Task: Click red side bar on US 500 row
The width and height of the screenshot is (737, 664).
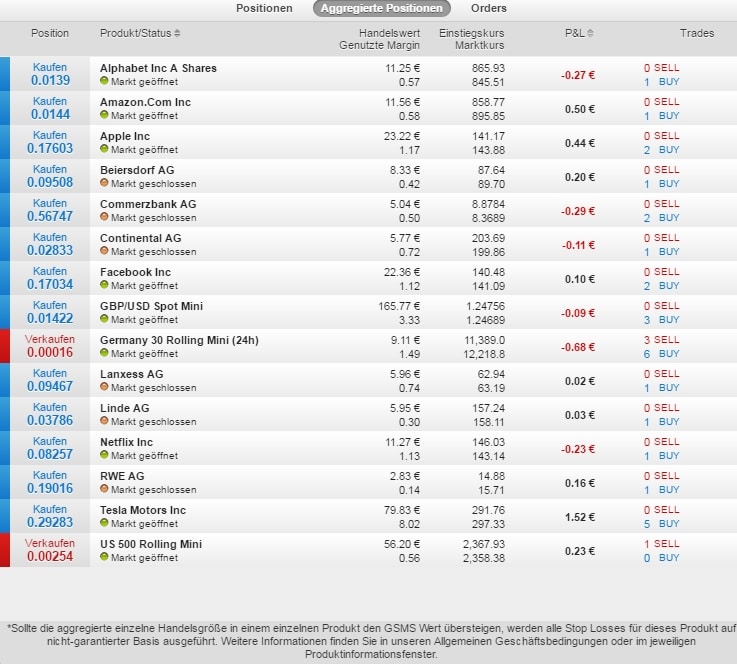Action: pyautogui.click(x=5, y=550)
